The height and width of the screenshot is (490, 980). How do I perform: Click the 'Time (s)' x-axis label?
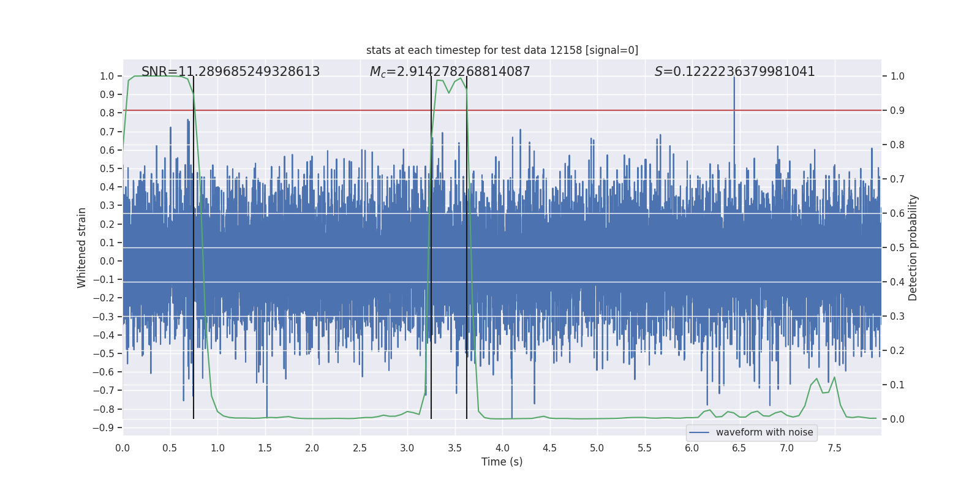coord(502,462)
